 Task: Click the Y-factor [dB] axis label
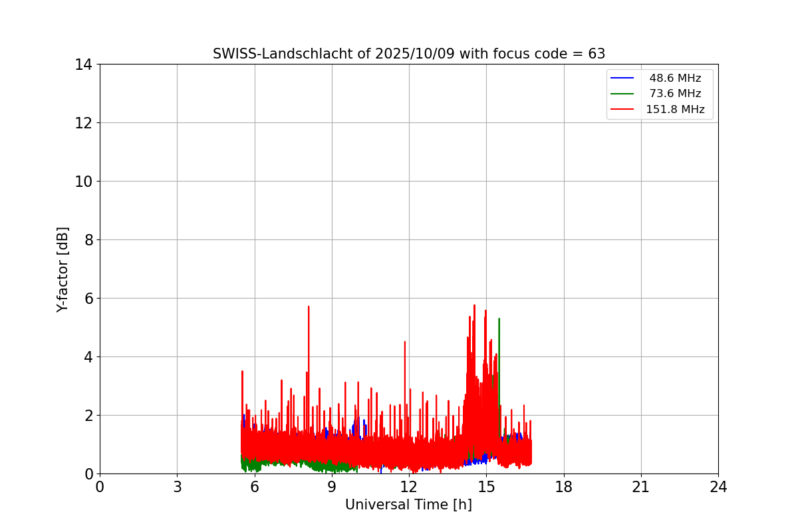tap(63, 269)
